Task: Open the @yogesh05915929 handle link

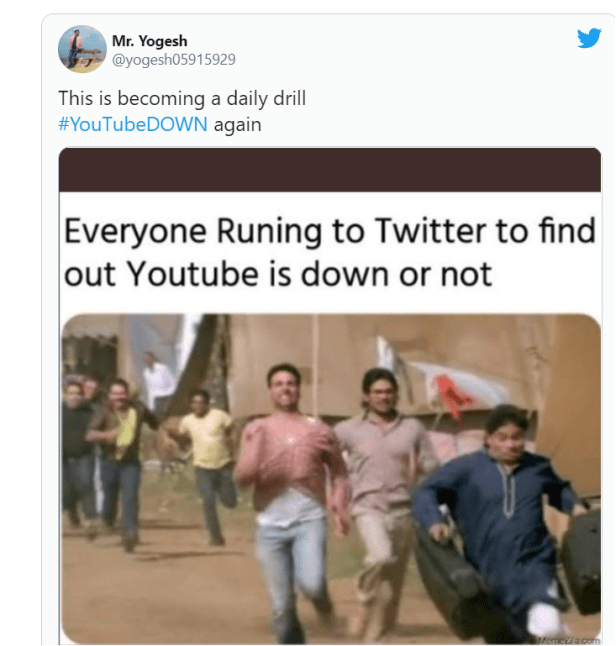Action: click(x=173, y=59)
